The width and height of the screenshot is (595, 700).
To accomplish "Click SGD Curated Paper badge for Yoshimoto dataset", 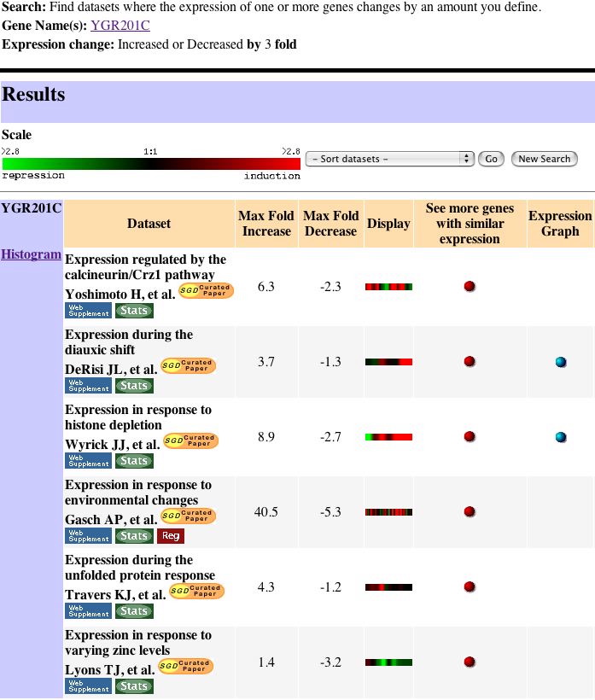I will click(x=205, y=291).
